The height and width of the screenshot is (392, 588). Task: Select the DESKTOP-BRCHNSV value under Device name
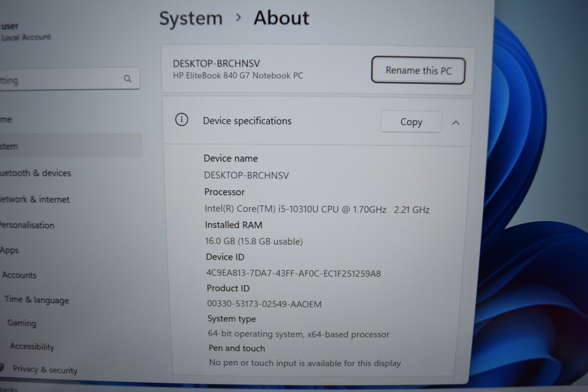coord(246,175)
